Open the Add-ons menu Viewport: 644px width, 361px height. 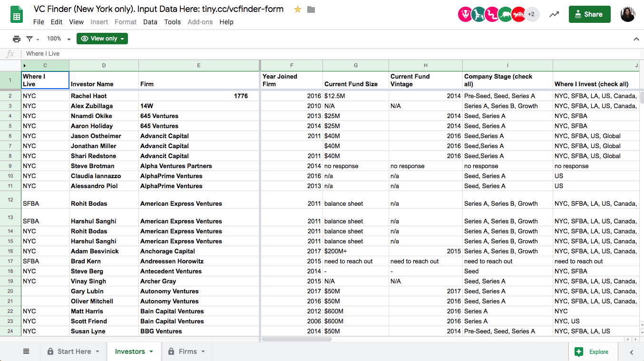[x=200, y=22]
